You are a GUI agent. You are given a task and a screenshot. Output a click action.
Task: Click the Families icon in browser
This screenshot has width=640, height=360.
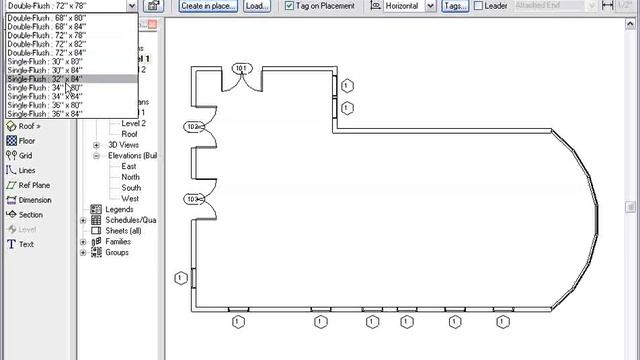click(96, 242)
